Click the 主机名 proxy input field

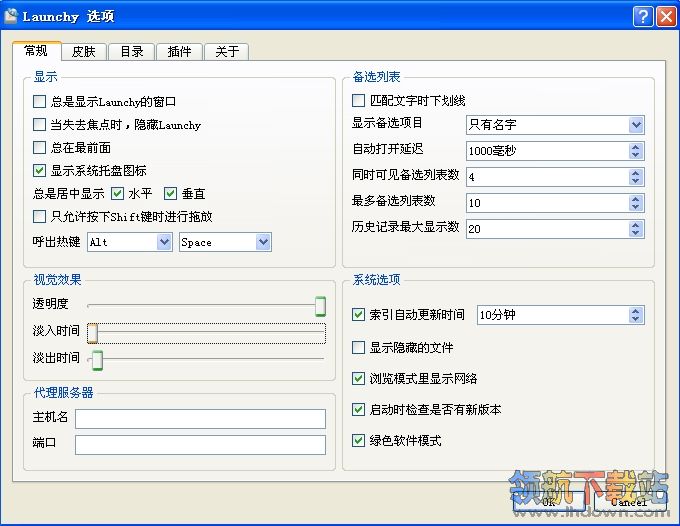pyautogui.click(x=200, y=419)
